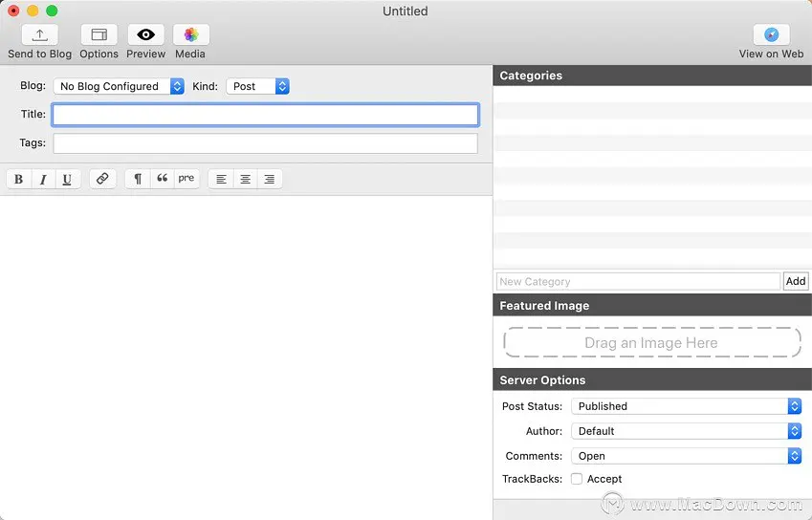The image size is (812, 520).
Task: Toggle italic formatting
Action: (43, 179)
